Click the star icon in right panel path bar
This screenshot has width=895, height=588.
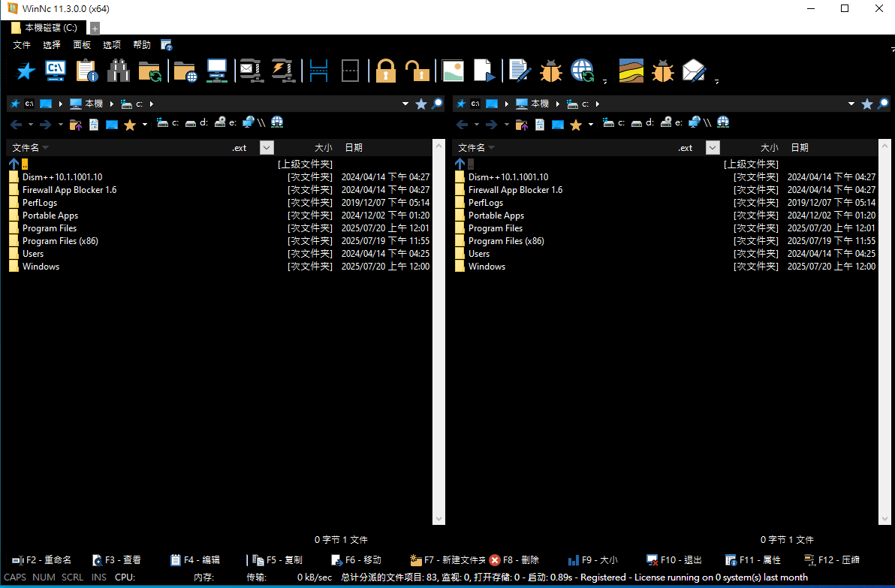click(867, 104)
